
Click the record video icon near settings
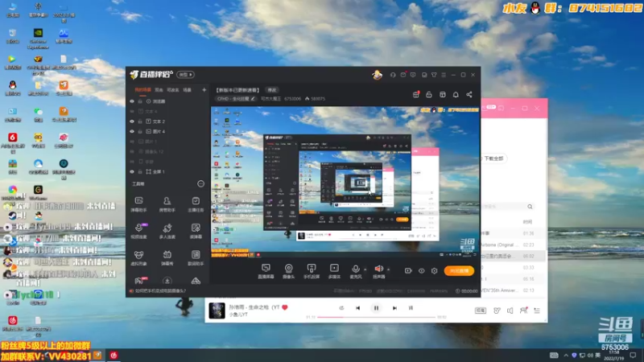coord(408,271)
